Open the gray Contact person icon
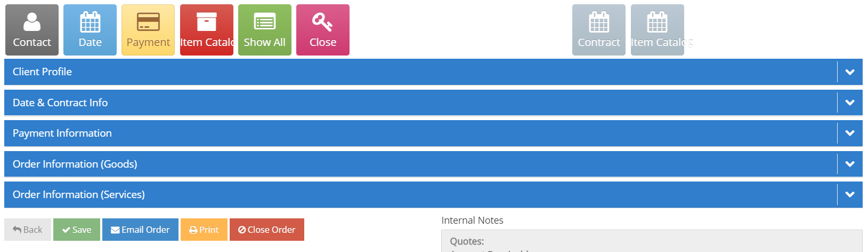The image size is (868, 252). pyautogui.click(x=32, y=30)
